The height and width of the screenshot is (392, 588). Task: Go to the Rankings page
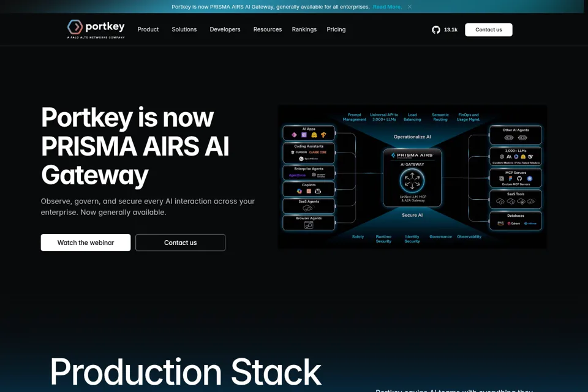(x=304, y=29)
